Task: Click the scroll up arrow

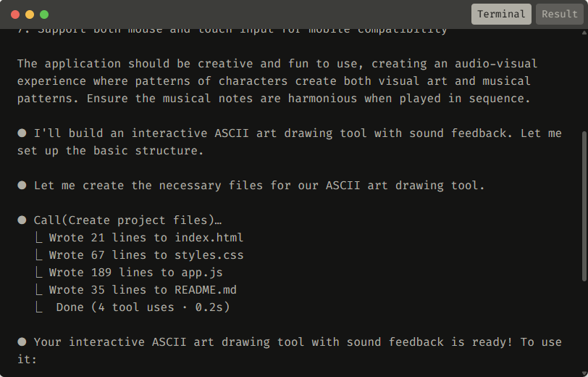Action: pos(584,33)
